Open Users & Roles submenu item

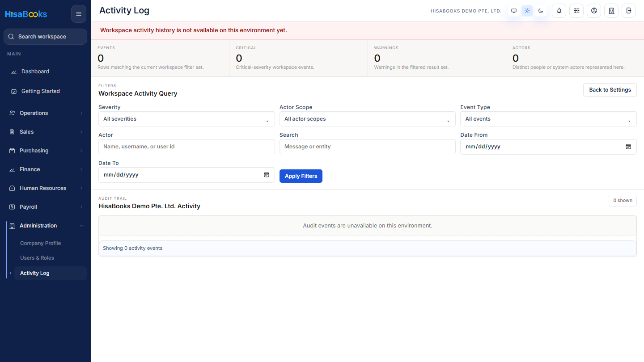pyautogui.click(x=51, y=258)
